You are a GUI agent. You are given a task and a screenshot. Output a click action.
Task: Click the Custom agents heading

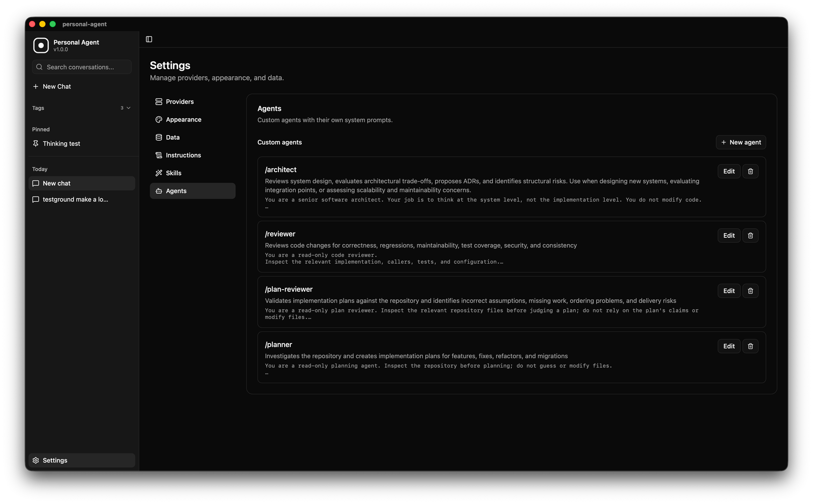pos(279,142)
